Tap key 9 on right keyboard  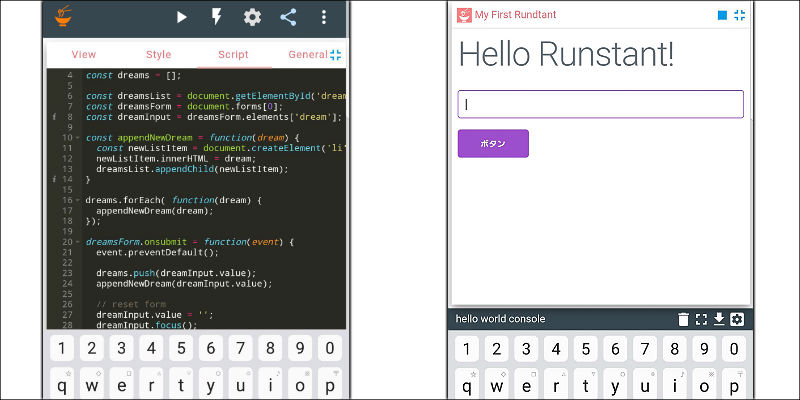704,349
